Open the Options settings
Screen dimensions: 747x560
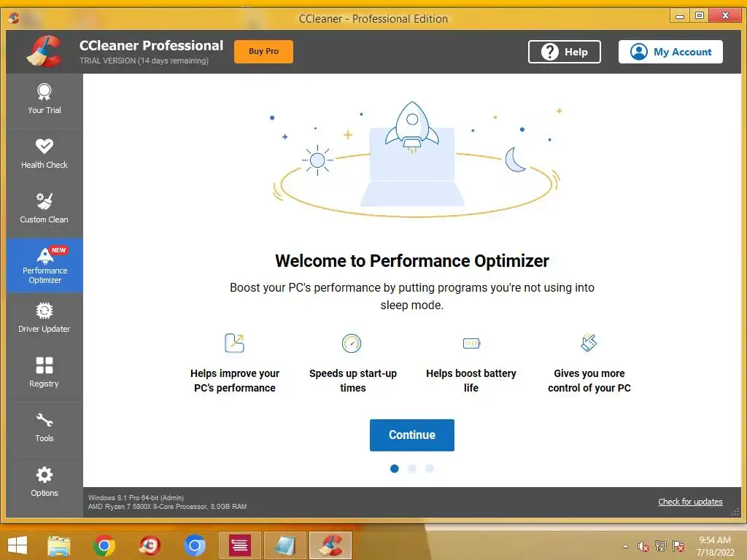44,483
